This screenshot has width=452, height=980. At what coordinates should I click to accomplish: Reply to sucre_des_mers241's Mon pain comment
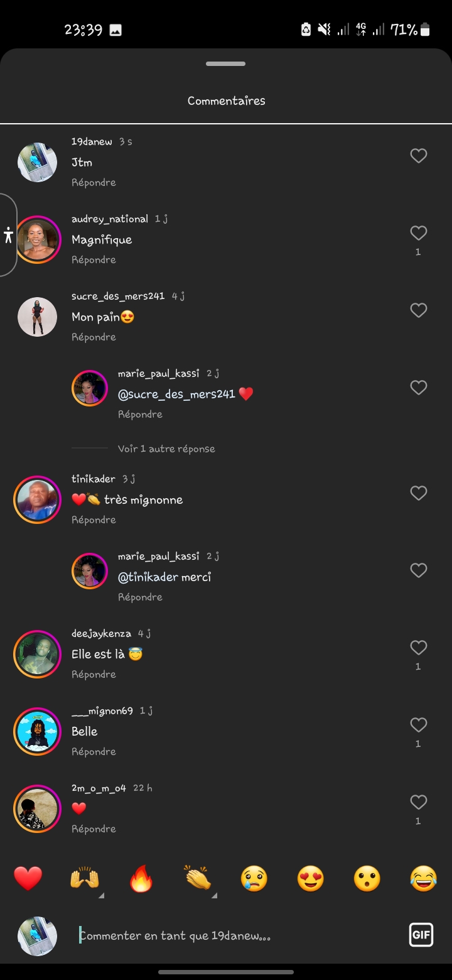tap(94, 337)
